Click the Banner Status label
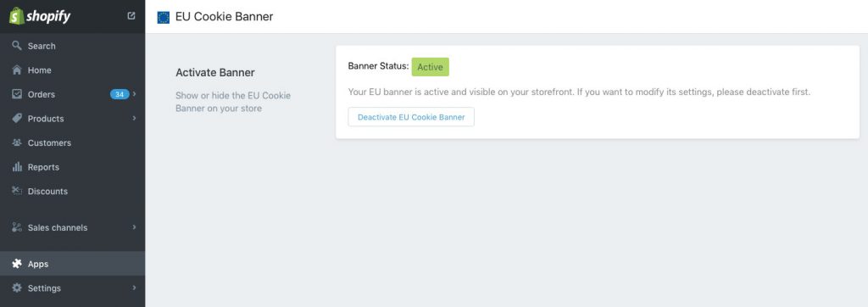 [x=378, y=66]
